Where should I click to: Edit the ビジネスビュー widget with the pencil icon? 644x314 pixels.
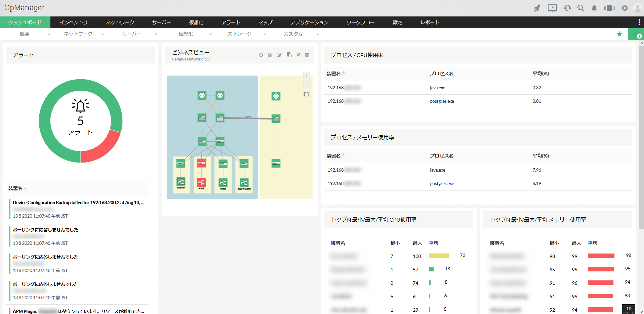pyautogui.click(x=279, y=55)
